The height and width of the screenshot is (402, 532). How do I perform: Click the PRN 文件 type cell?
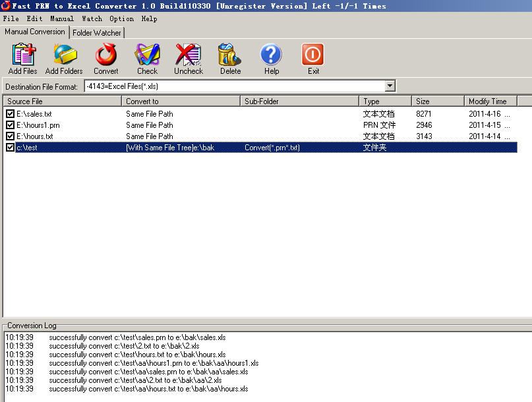click(379, 125)
